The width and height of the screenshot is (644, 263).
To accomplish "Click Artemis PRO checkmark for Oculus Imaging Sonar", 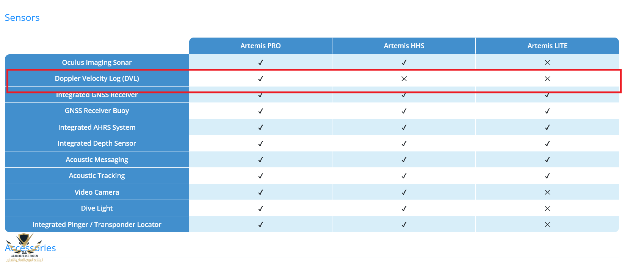I will pyautogui.click(x=260, y=63).
